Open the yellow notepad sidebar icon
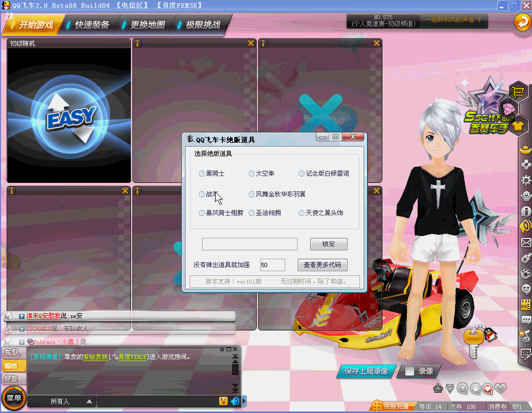The height and width of the screenshot is (413, 532). 526,305
